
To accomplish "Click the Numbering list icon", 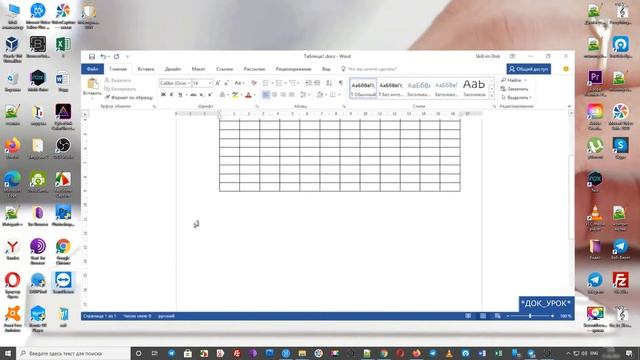I will [279, 83].
